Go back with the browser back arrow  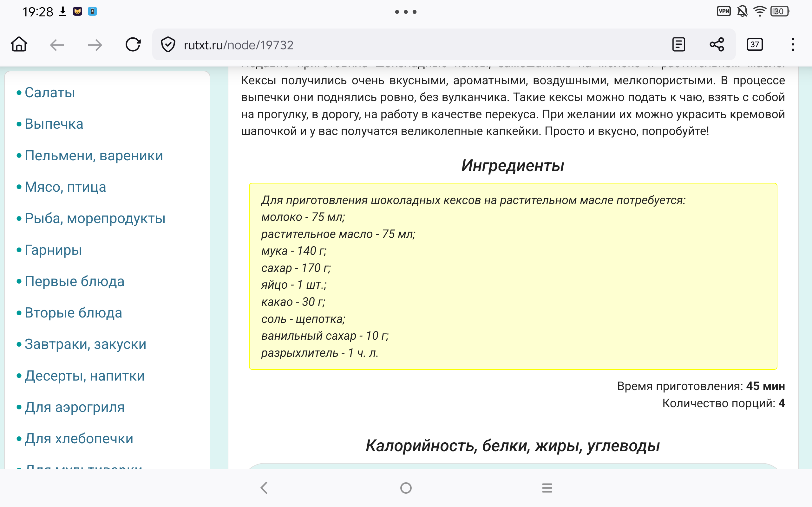point(57,45)
